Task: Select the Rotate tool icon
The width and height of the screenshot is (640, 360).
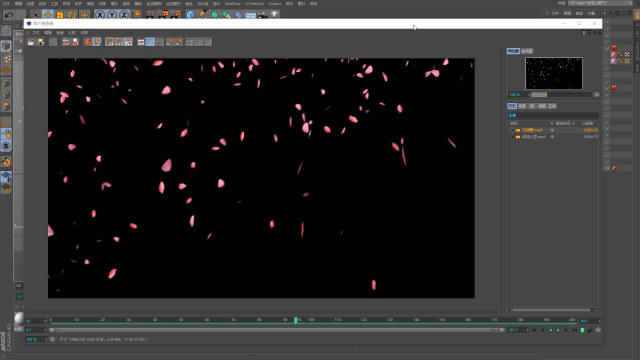Action: [x=72, y=15]
